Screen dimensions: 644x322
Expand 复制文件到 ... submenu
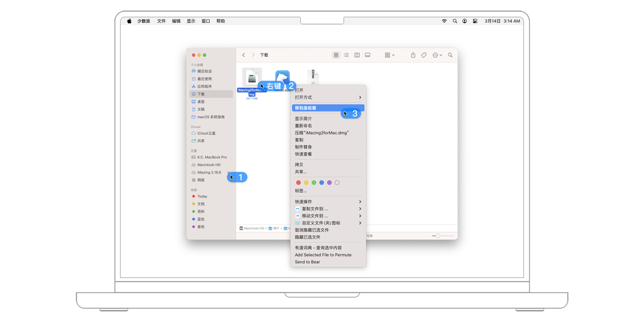[328, 209]
